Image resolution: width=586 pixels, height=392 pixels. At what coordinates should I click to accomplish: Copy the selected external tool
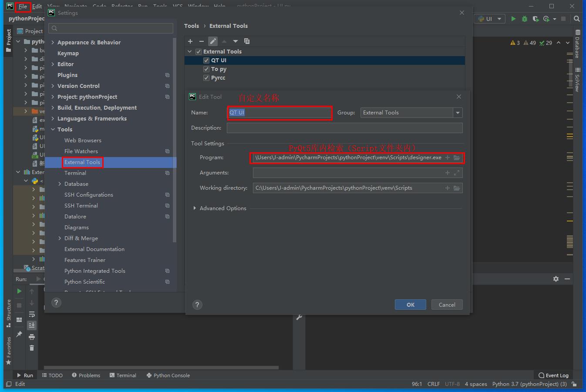click(247, 41)
